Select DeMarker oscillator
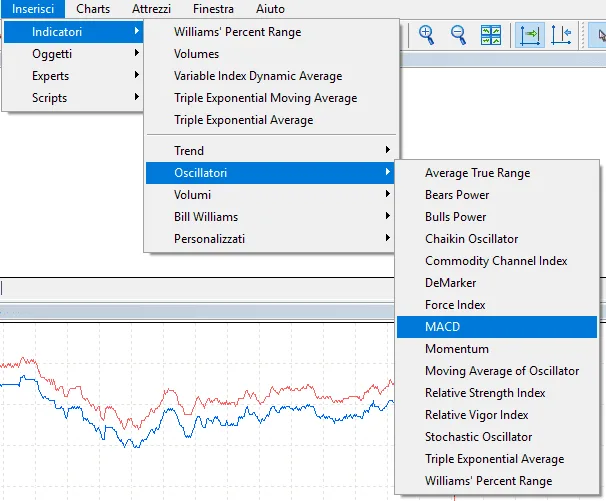The height and width of the screenshot is (501, 606). [497, 283]
